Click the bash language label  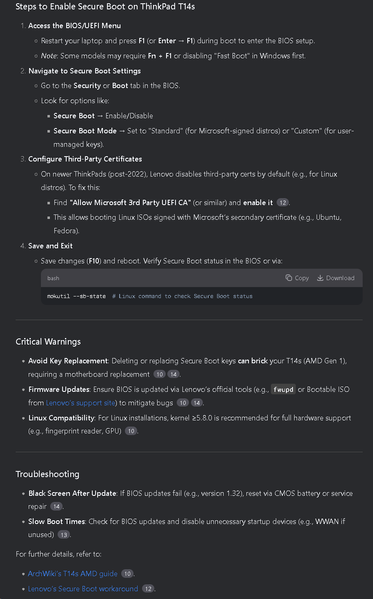pyautogui.click(x=53, y=278)
